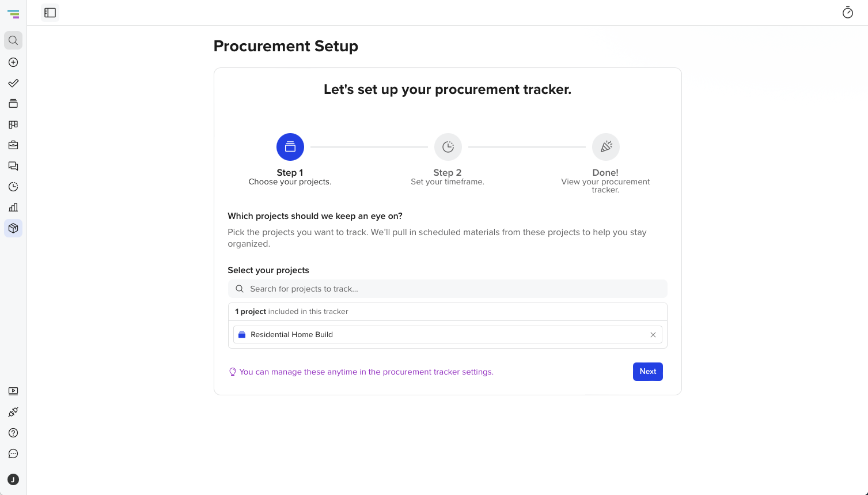Open the projects stack icon in the sidebar

(x=13, y=104)
